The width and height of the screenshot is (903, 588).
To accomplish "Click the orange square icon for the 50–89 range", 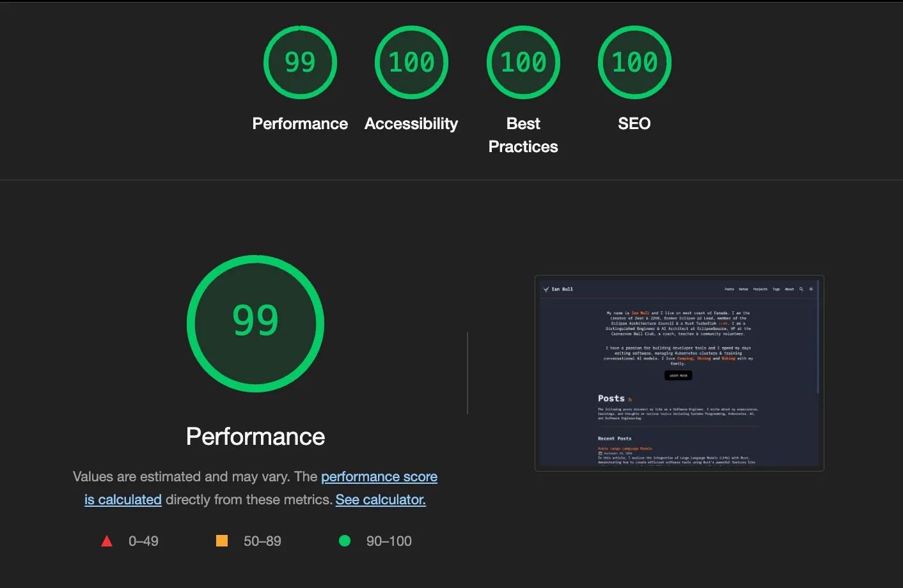I will (x=222, y=541).
